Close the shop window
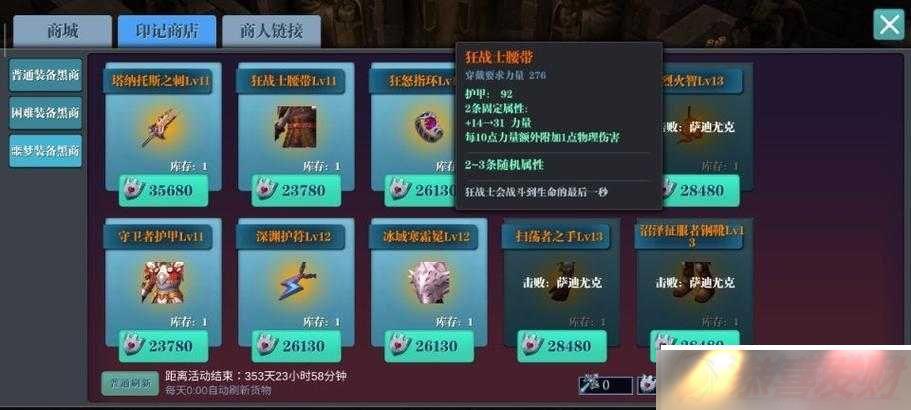The height and width of the screenshot is (410, 911). 889,25
